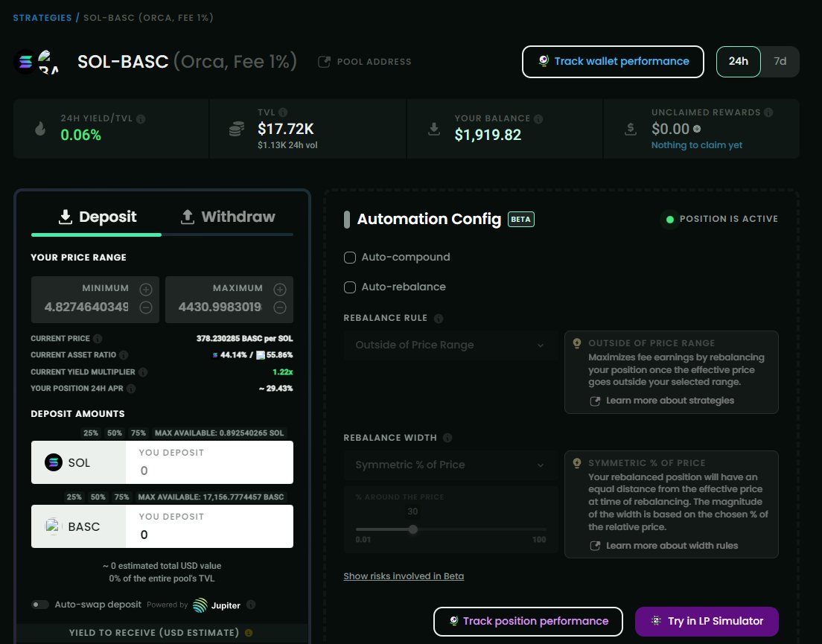Select the 7d timeframe
This screenshot has height=644, width=822.
pos(780,61)
